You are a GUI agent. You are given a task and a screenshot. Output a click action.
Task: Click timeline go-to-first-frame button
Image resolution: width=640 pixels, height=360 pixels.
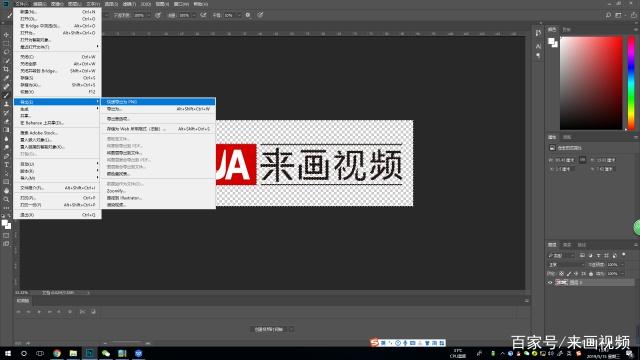pos(18,311)
